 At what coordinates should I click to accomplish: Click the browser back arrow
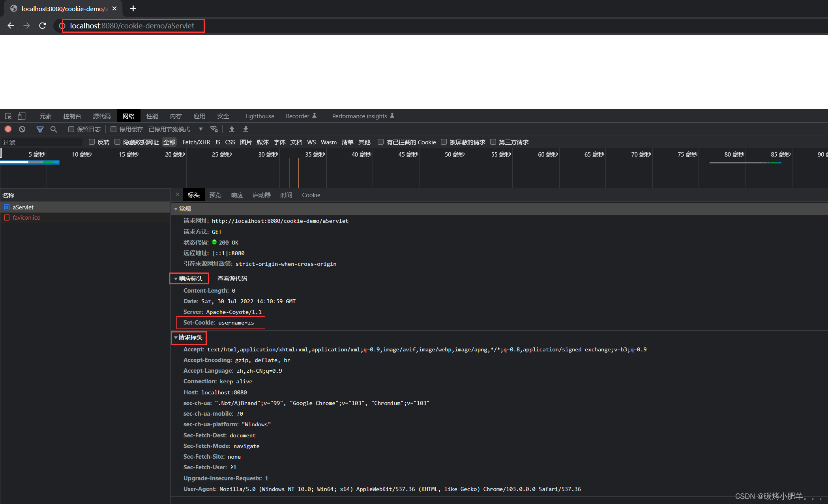[x=11, y=26]
